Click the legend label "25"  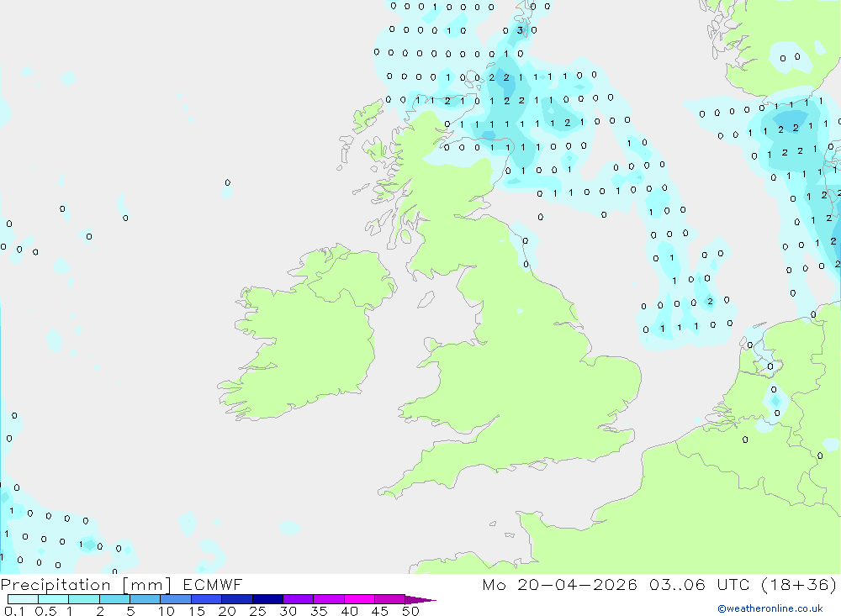coord(258,611)
